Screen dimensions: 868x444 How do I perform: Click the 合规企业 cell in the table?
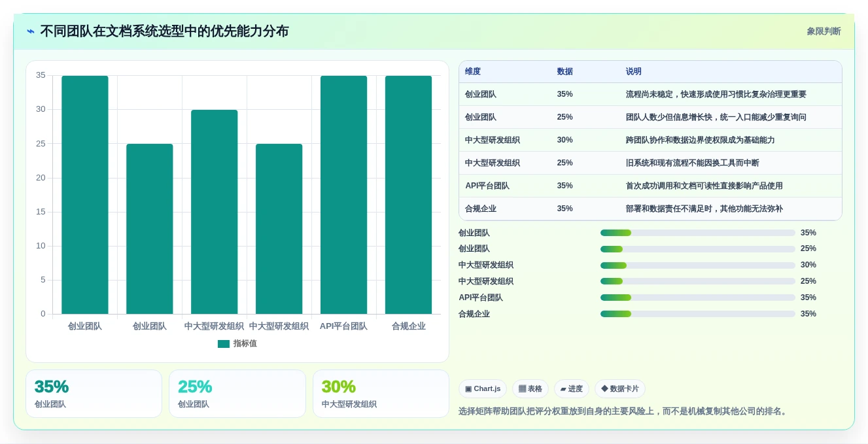(481, 209)
